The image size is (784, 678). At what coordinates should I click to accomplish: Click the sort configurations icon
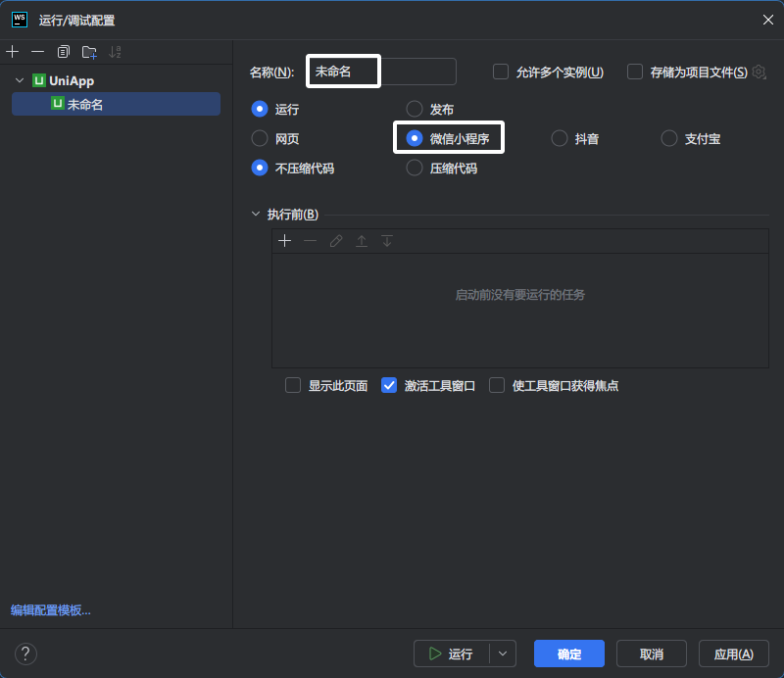coord(116,52)
